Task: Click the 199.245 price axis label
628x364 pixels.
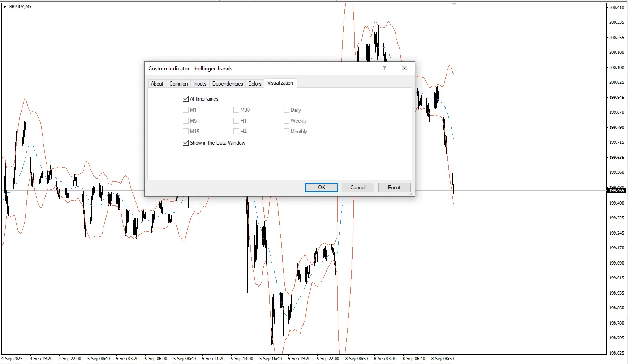Action: coord(617,233)
